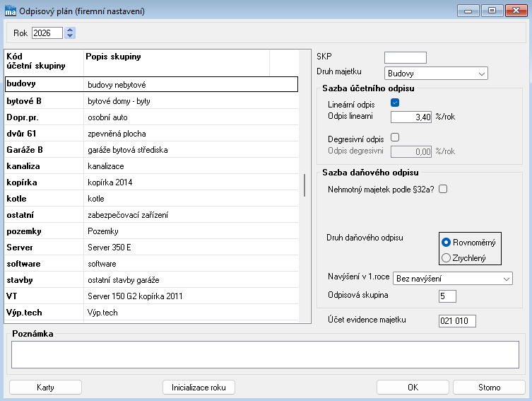Click the Účet evidence majetku field
This screenshot has width=532, height=401.
coord(457,321)
